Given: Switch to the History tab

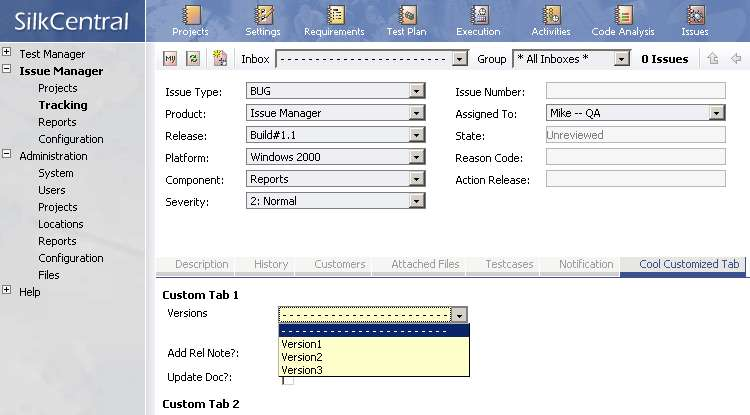Looking at the screenshot, I should (x=271, y=264).
